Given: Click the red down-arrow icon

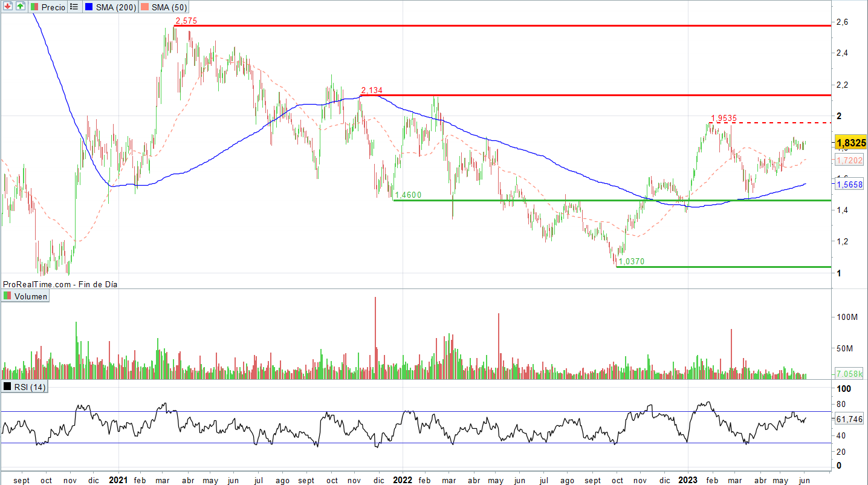Looking at the screenshot, I should [8, 7].
